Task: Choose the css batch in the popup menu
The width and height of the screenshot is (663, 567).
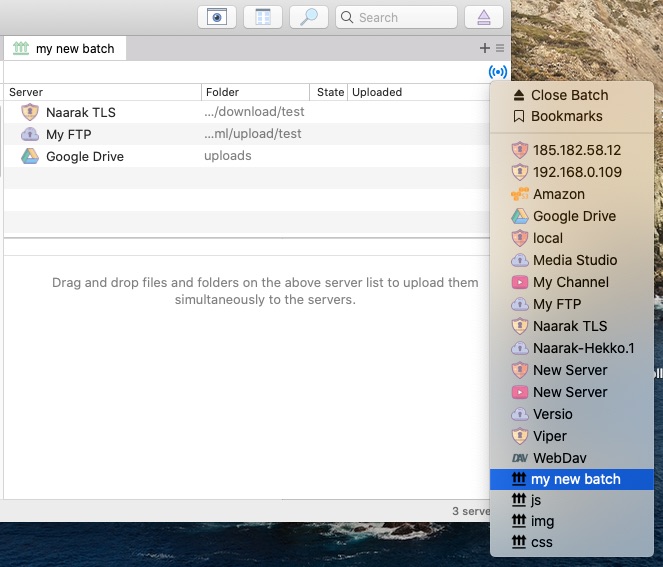Action: [x=572, y=542]
